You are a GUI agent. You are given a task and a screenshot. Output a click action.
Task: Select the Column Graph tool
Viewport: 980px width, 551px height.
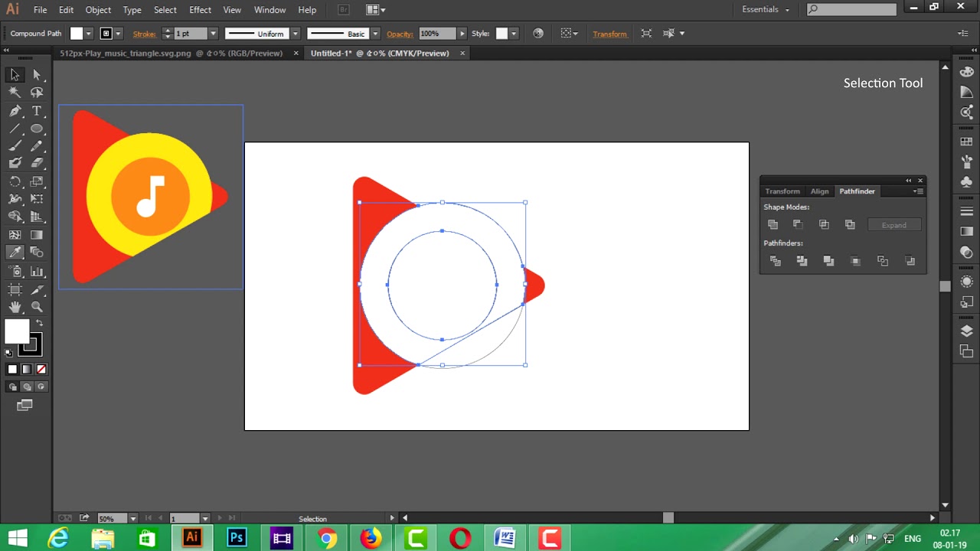point(37,271)
